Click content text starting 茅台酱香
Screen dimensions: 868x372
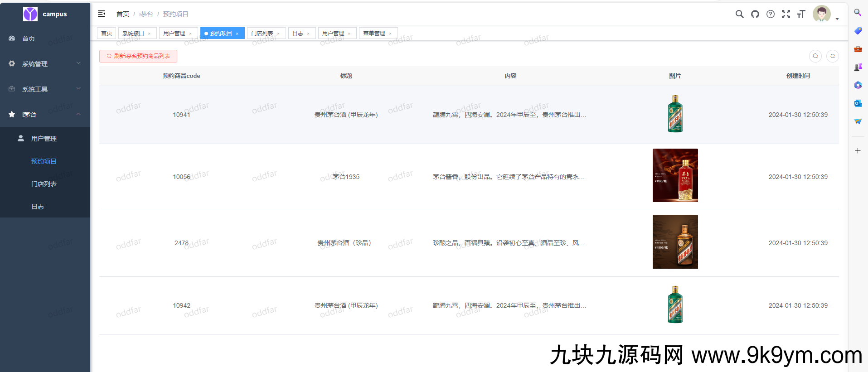tap(509, 177)
